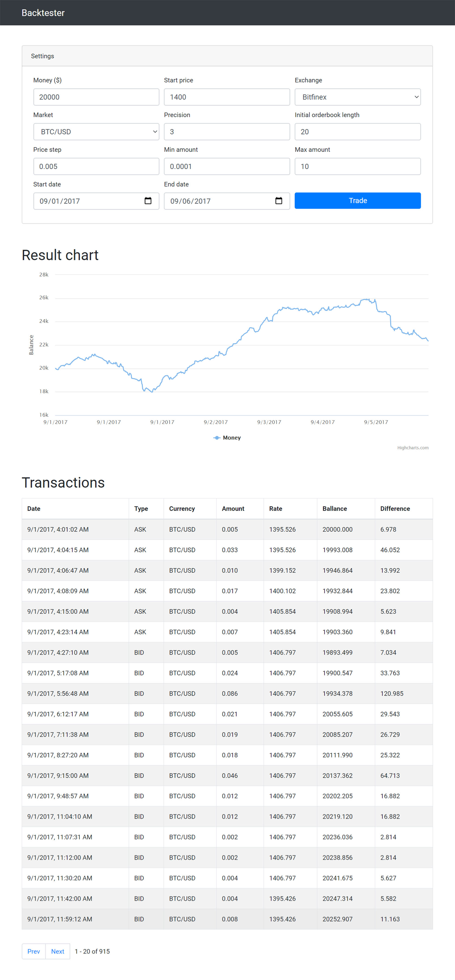Toggle the Money series legend marker
This screenshot has height=980, width=455.
(x=217, y=437)
